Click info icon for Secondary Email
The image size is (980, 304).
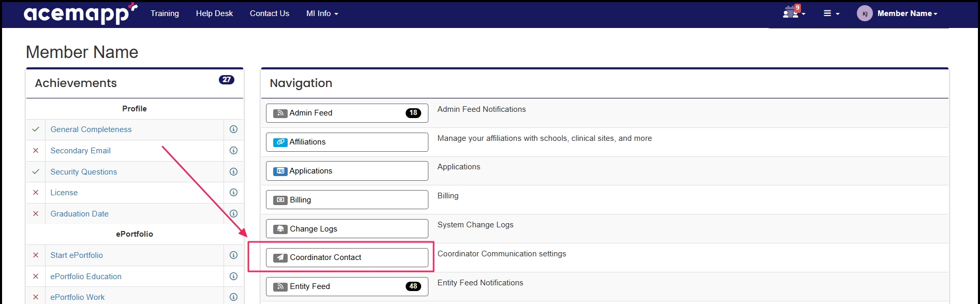tap(233, 151)
